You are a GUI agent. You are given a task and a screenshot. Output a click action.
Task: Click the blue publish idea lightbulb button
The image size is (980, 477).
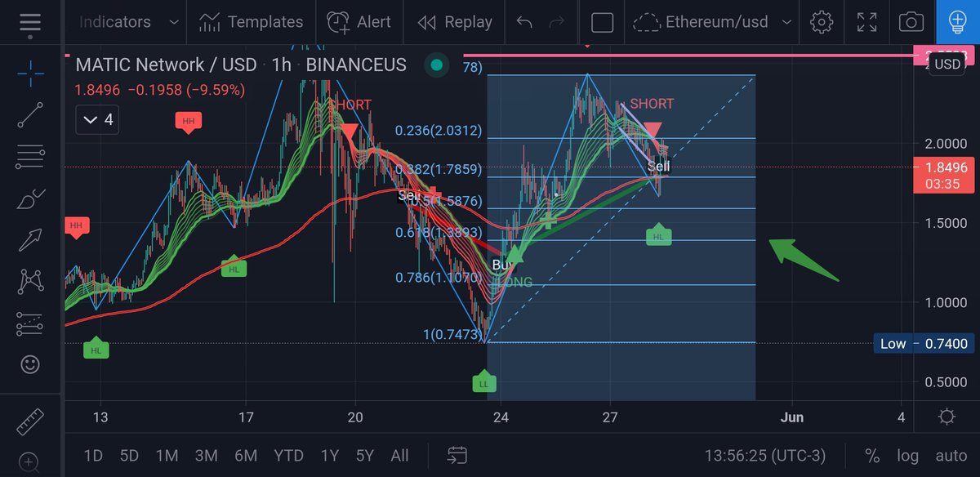tap(958, 22)
